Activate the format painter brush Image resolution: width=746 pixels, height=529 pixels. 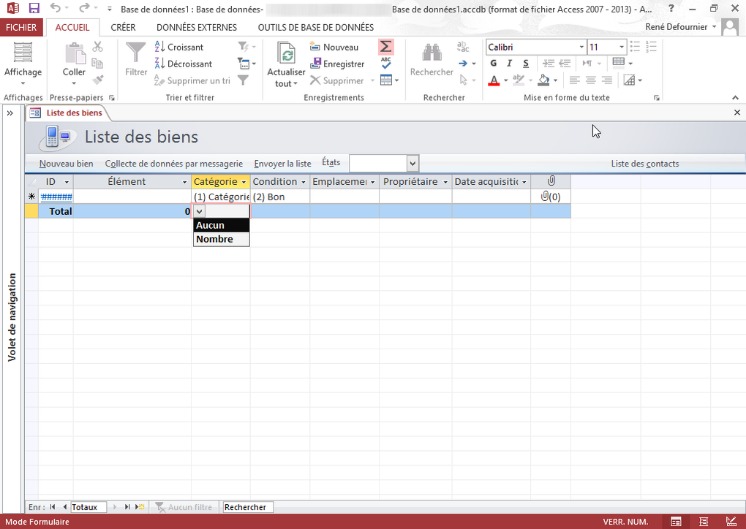(x=98, y=80)
